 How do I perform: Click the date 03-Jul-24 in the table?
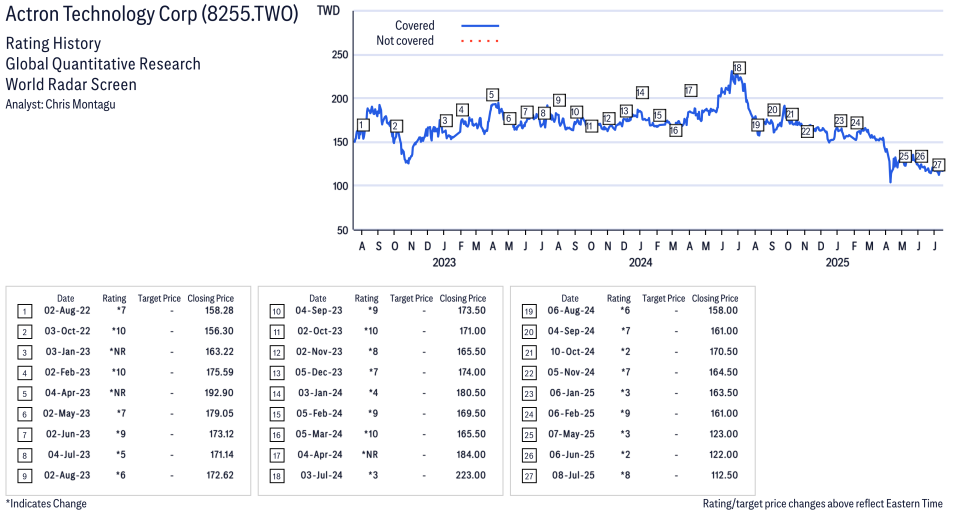pyautogui.click(x=321, y=475)
